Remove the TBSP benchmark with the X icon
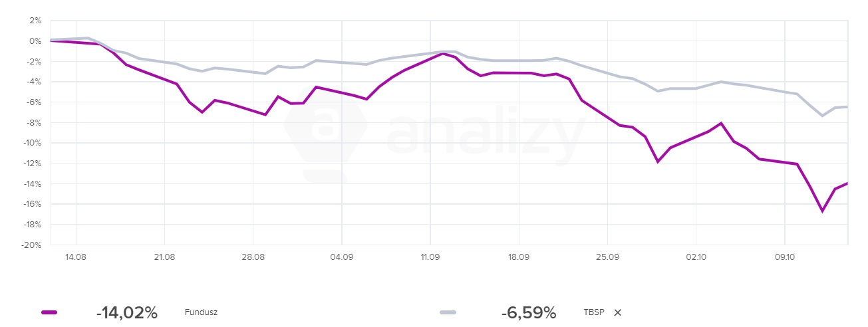This screenshot has height=327, width=868. [617, 313]
